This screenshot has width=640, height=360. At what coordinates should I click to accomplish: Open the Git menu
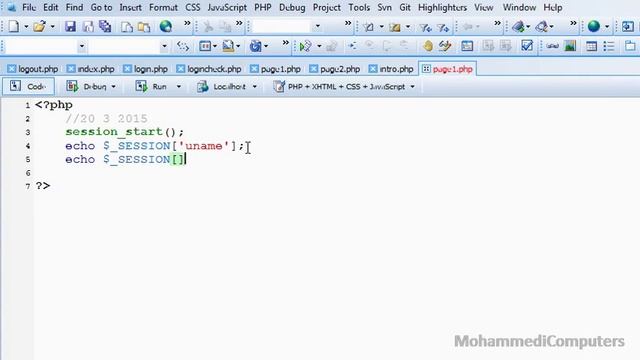coord(405,7)
